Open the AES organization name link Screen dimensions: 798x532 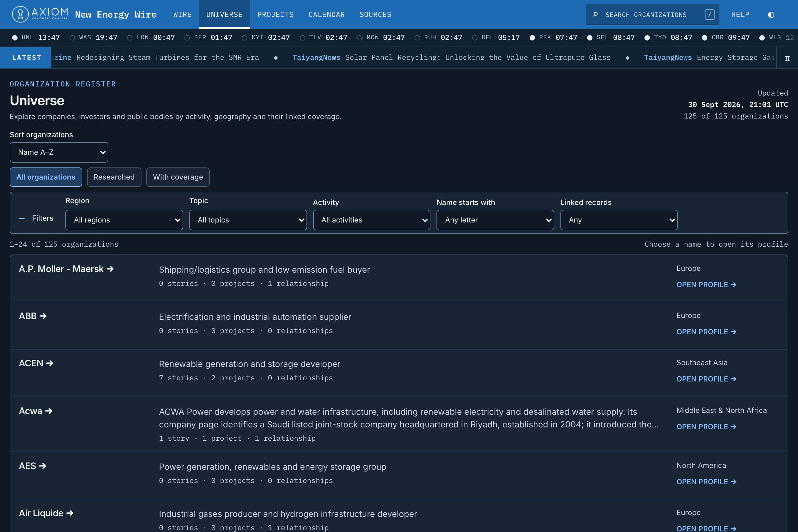[32, 466]
